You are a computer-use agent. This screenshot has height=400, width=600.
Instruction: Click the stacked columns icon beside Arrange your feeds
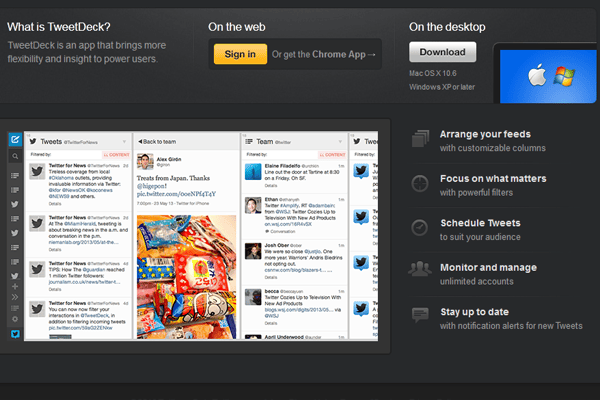421,139
